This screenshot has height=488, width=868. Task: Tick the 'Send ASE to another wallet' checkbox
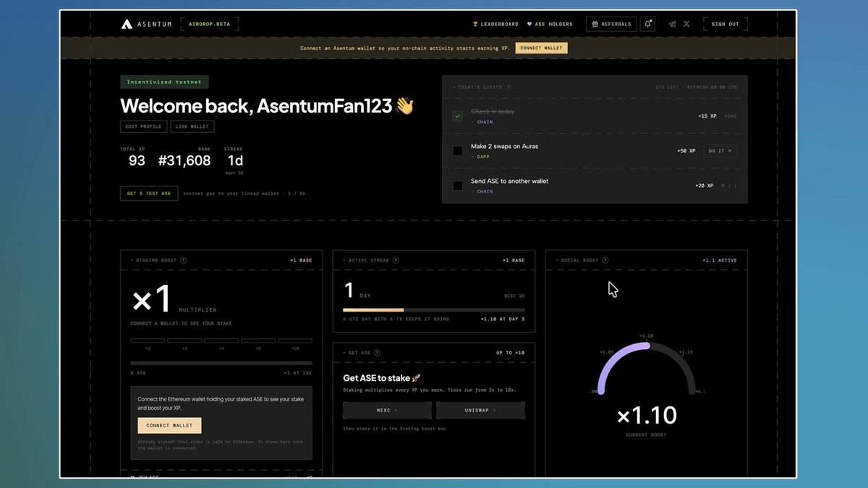point(458,186)
